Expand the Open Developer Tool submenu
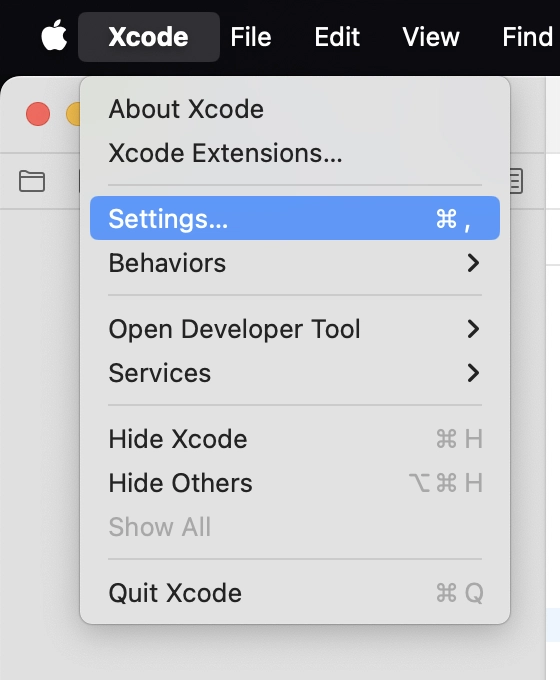Viewport: 560px width, 680px height. coord(295,329)
